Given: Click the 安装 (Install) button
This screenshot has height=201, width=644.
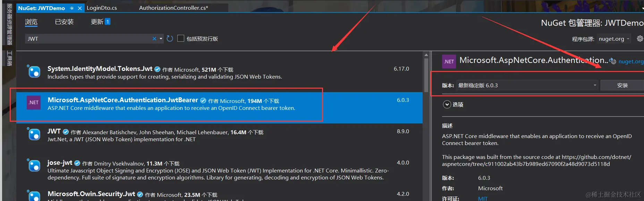Looking at the screenshot, I should [x=622, y=85].
